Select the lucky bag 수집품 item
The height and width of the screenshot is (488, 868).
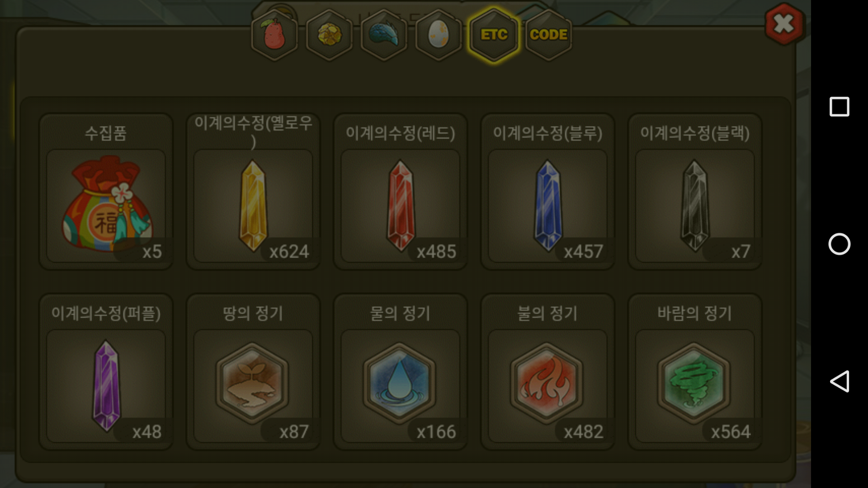coord(106,192)
